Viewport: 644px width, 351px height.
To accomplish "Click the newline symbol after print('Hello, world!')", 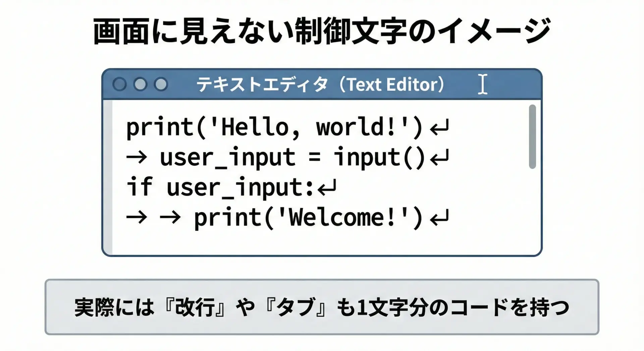I will [439, 128].
